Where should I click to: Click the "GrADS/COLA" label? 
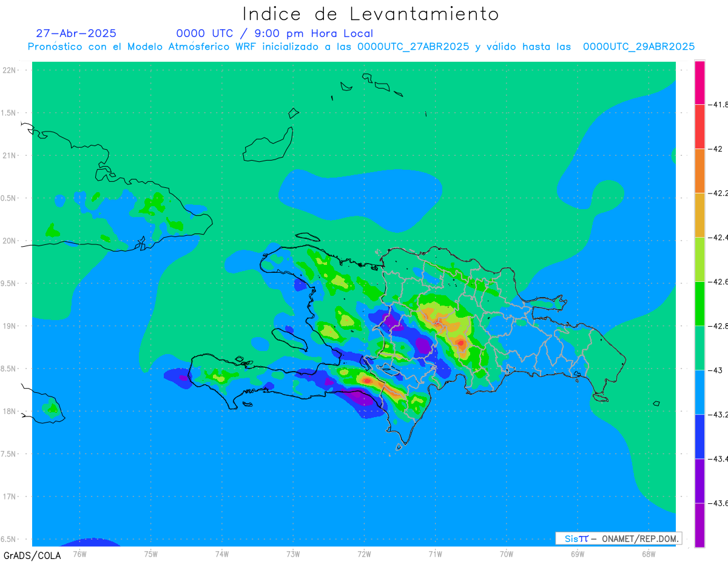pyautogui.click(x=32, y=555)
